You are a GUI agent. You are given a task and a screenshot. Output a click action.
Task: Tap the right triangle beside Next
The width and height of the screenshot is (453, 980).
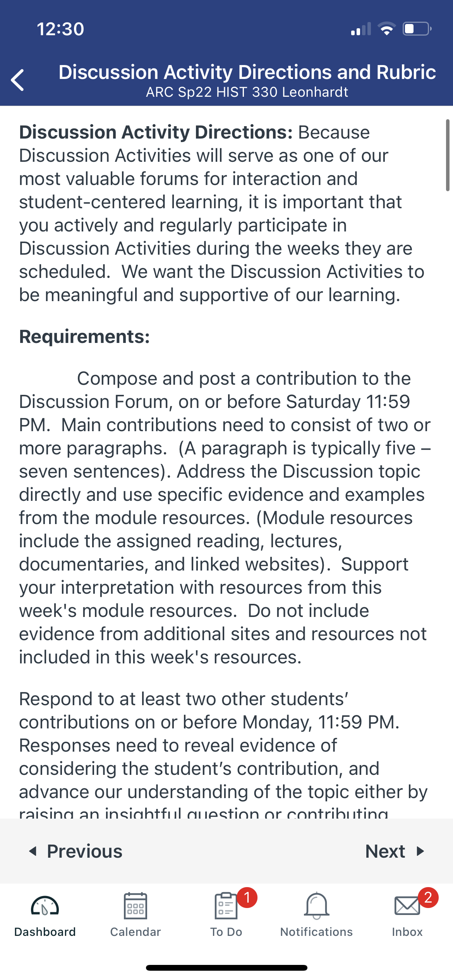click(x=420, y=851)
